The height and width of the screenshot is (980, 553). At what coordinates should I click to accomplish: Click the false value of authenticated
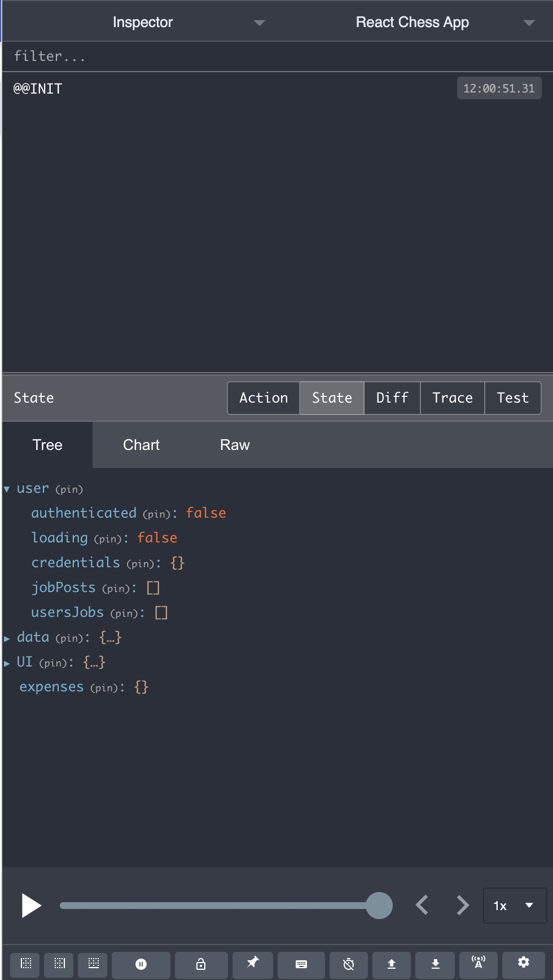(x=206, y=513)
